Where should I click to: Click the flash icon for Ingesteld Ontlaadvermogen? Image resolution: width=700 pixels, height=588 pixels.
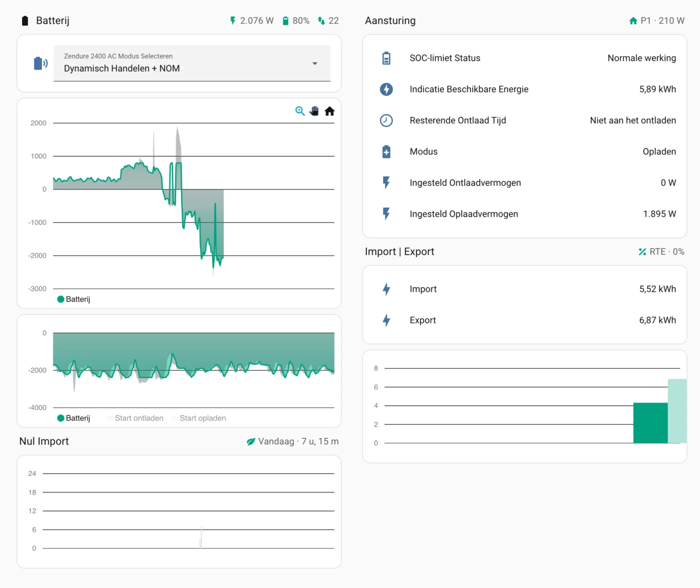click(386, 182)
